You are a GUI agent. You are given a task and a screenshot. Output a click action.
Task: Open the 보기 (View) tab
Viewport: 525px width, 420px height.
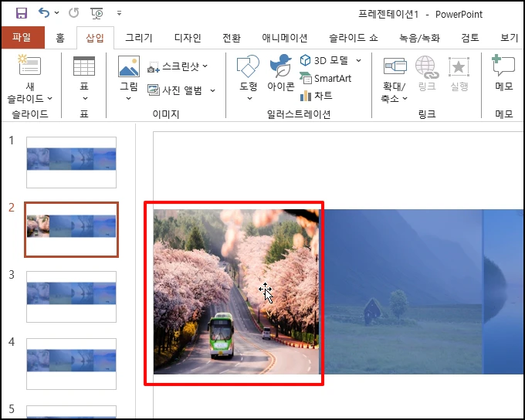(x=509, y=38)
